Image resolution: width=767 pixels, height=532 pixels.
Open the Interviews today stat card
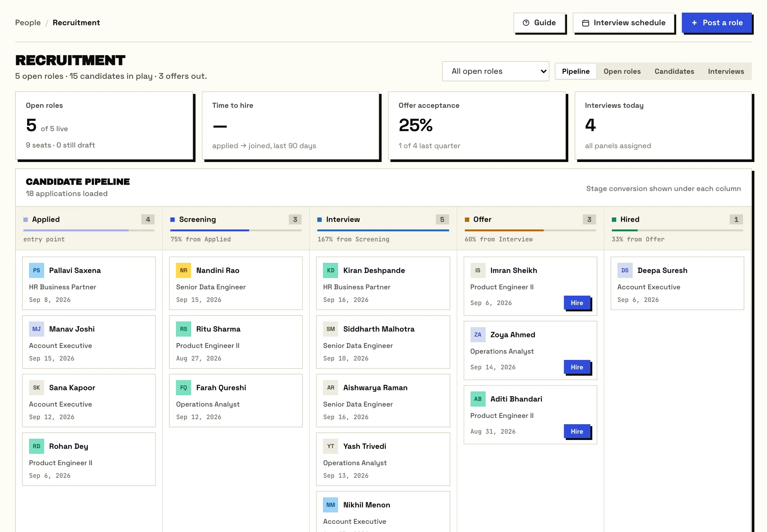click(663, 126)
